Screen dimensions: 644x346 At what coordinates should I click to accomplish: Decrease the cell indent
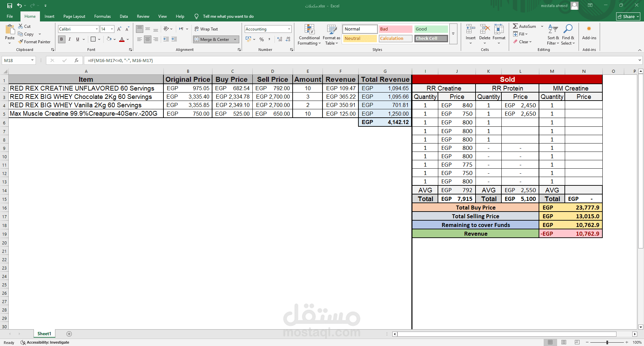[x=166, y=39]
